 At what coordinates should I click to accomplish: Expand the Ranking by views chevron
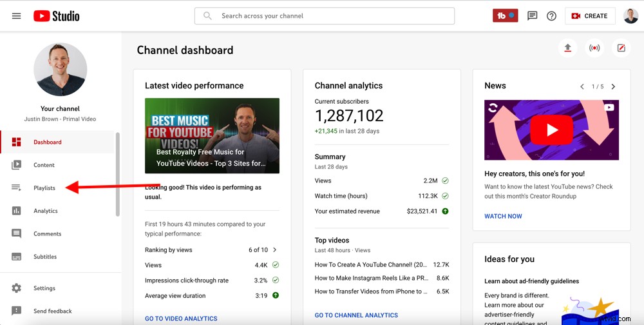[275, 250]
